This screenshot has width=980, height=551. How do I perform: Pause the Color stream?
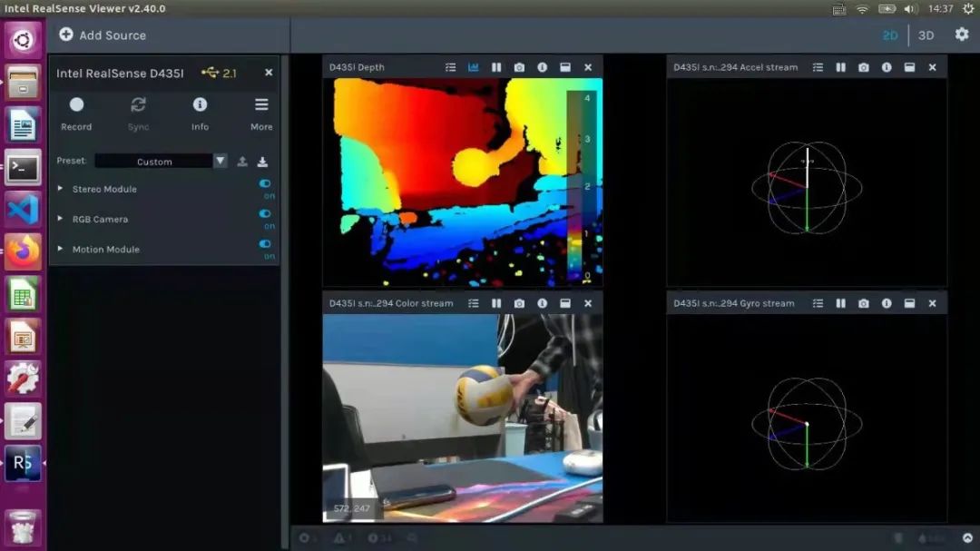pyautogui.click(x=496, y=303)
